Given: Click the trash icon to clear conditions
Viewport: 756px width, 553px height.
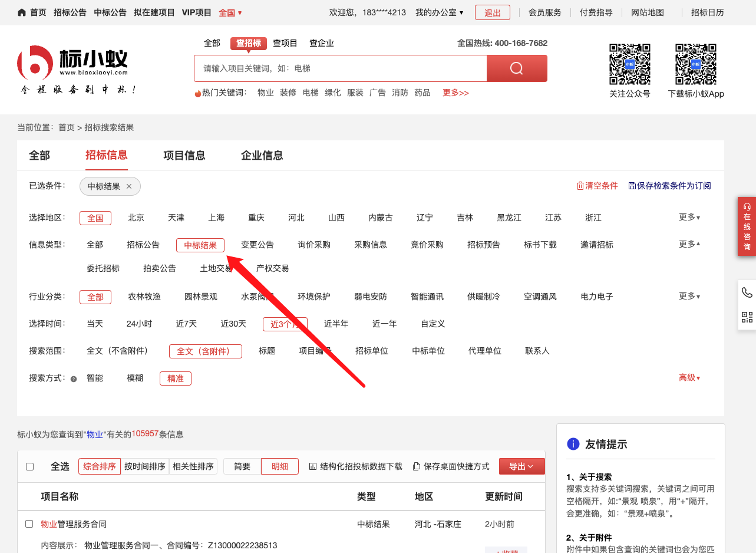Looking at the screenshot, I should 580,186.
